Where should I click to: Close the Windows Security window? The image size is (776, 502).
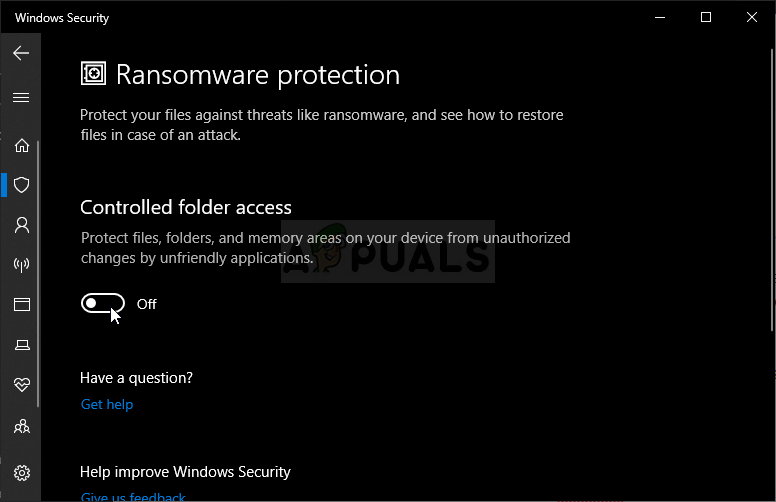click(x=752, y=17)
